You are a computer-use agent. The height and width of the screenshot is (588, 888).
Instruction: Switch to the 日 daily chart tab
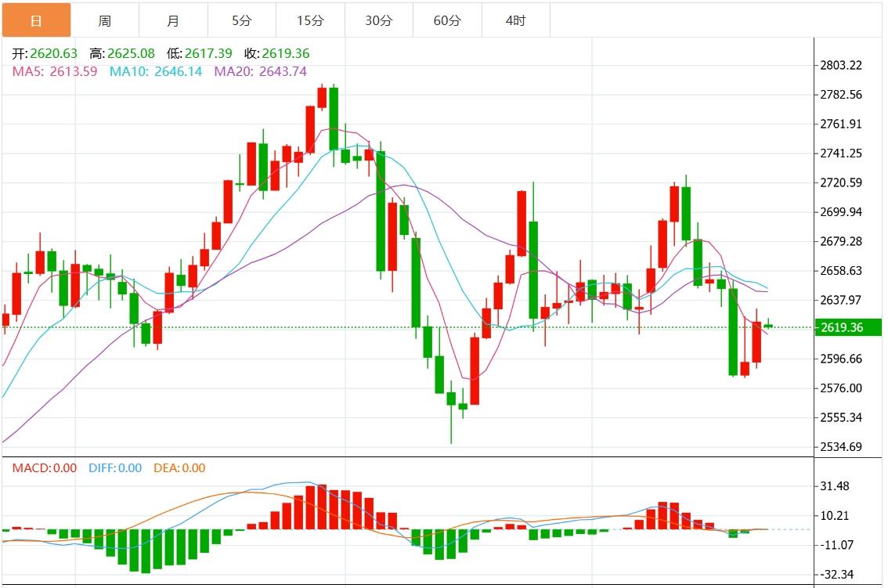pos(36,20)
